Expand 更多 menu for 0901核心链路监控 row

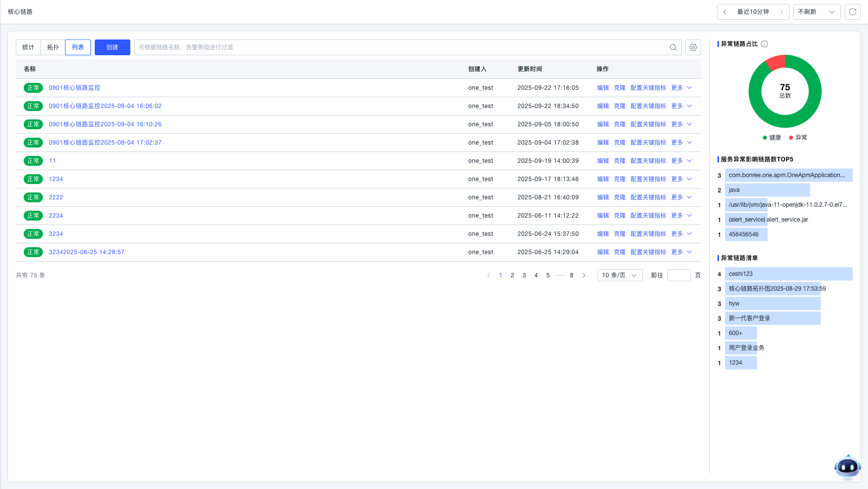click(x=681, y=88)
